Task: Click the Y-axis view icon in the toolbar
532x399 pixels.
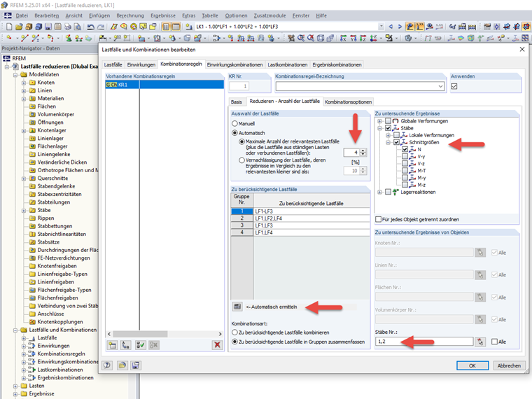Action: point(353,38)
